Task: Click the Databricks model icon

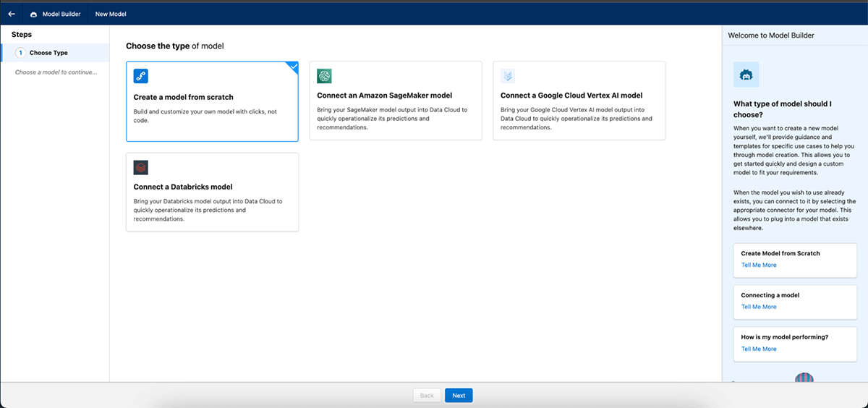Action: coord(141,168)
